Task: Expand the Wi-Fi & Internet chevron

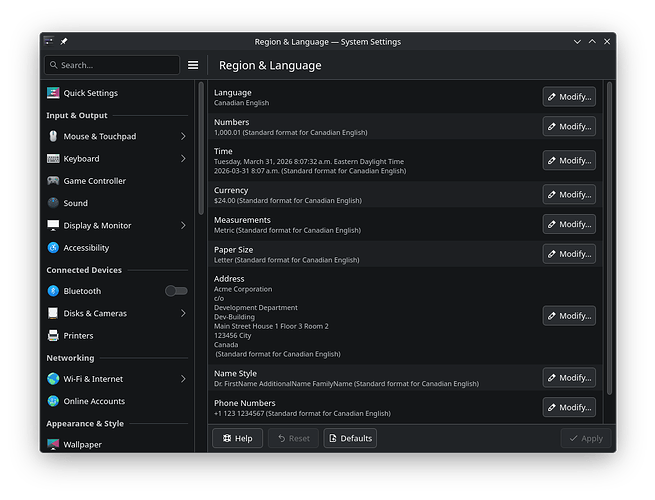Action: click(x=183, y=379)
